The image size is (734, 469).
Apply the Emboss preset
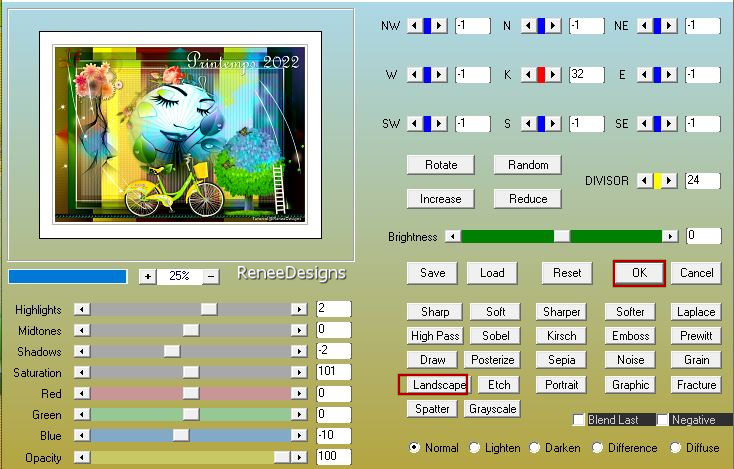(630, 336)
